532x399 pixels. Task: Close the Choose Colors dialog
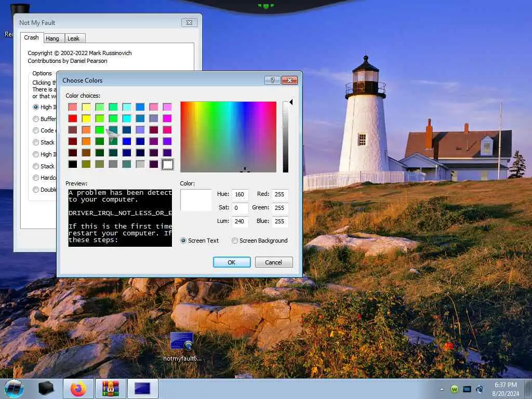click(289, 80)
